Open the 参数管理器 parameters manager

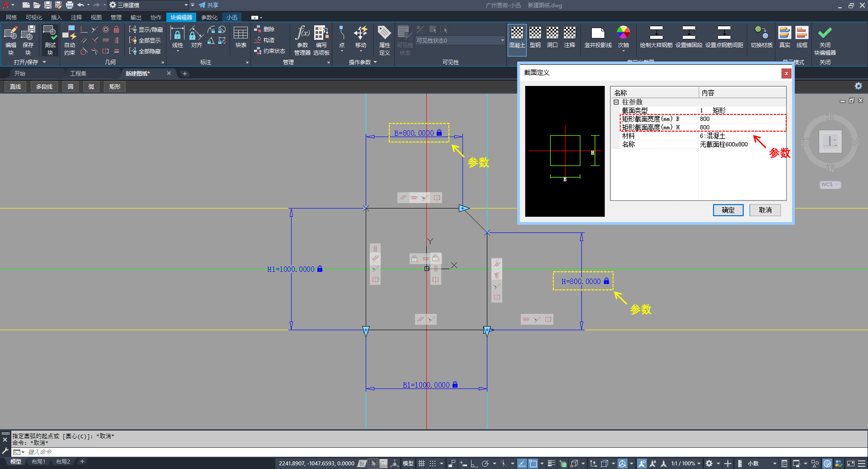pyautogui.click(x=302, y=40)
